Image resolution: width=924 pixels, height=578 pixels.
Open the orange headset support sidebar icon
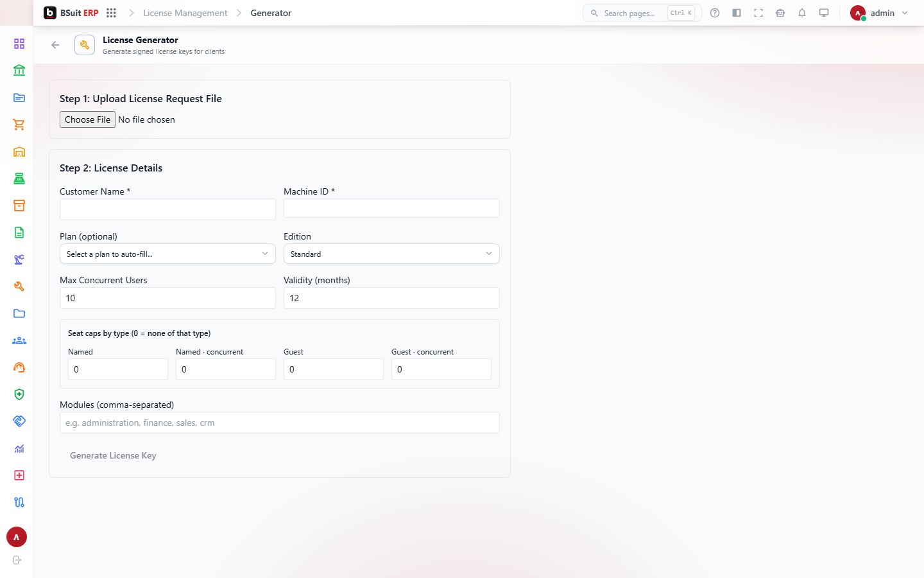[x=19, y=367]
